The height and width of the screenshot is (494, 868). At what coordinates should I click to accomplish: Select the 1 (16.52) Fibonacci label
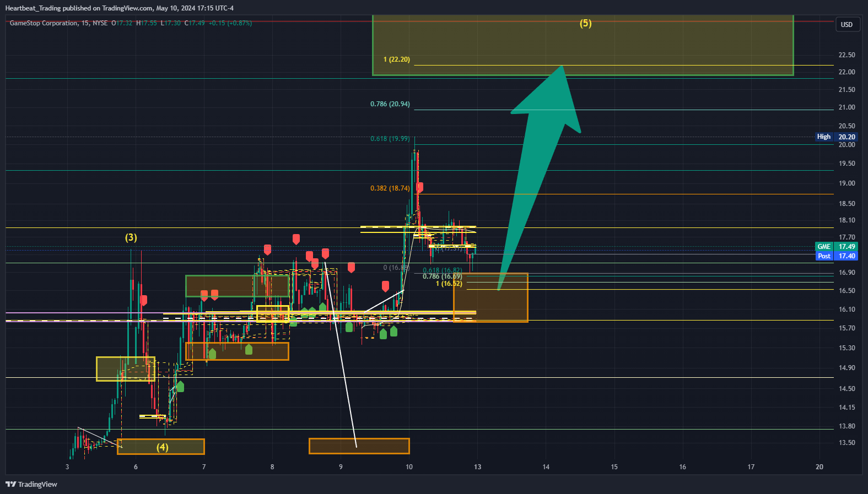point(449,284)
